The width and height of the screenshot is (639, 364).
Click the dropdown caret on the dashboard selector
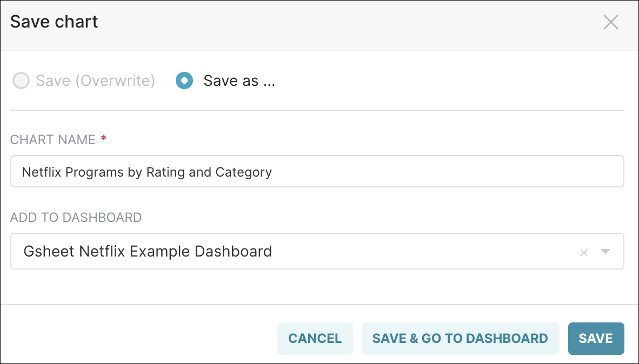pyautogui.click(x=605, y=251)
